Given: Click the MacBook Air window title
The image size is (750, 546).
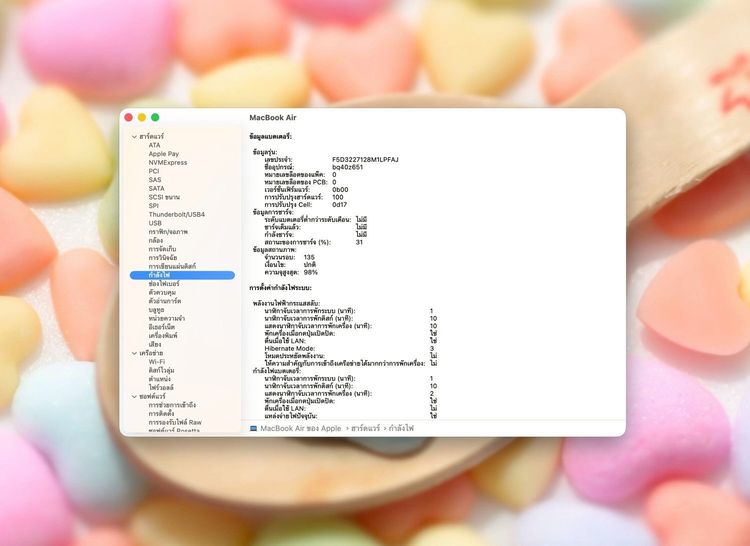Looking at the screenshot, I should coord(273,118).
